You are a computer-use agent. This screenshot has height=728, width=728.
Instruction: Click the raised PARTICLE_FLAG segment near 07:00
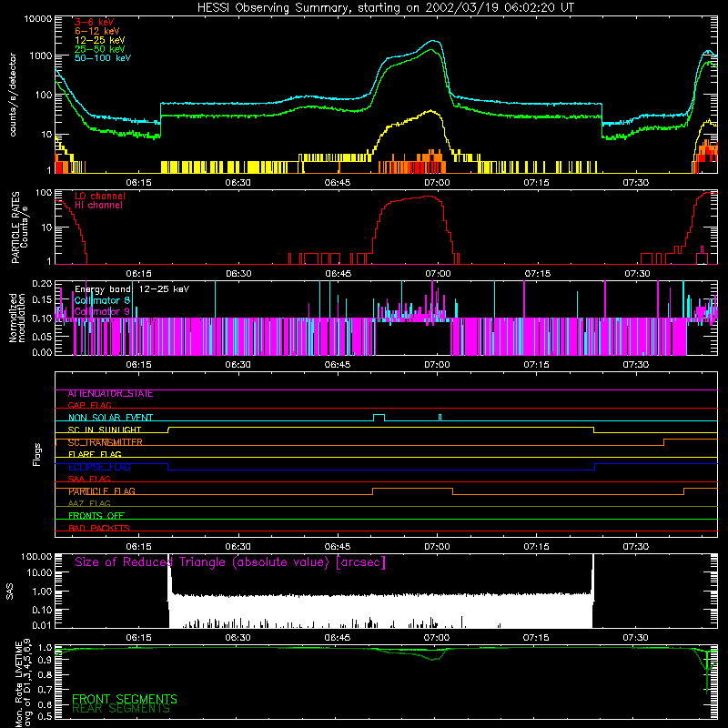tap(412, 489)
